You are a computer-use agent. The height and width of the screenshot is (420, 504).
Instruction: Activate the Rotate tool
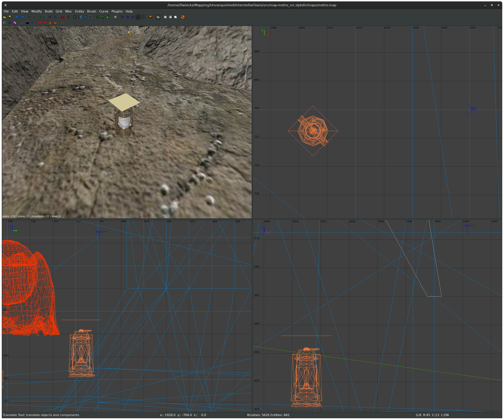tap(128, 17)
